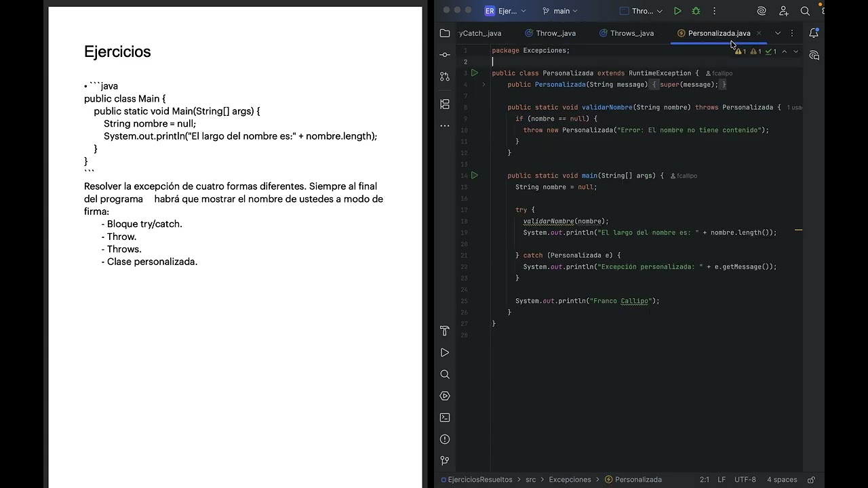Click the 2:1 caret position indicator
Image resolution: width=868 pixels, height=488 pixels.
coord(705,479)
